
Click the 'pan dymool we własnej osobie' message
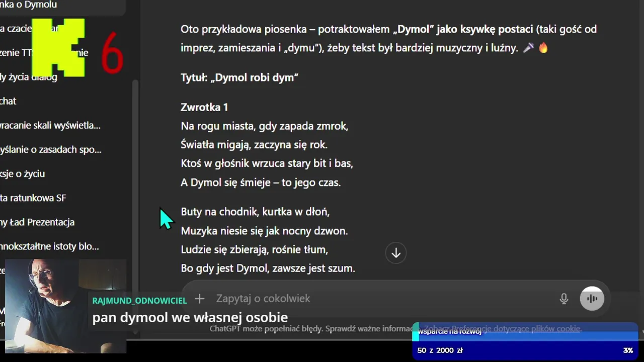[190, 318]
